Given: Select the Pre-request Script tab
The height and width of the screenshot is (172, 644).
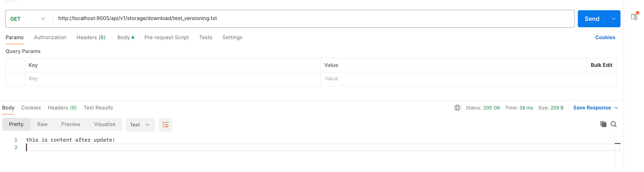Looking at the screenshot, I should click(167, 37).
